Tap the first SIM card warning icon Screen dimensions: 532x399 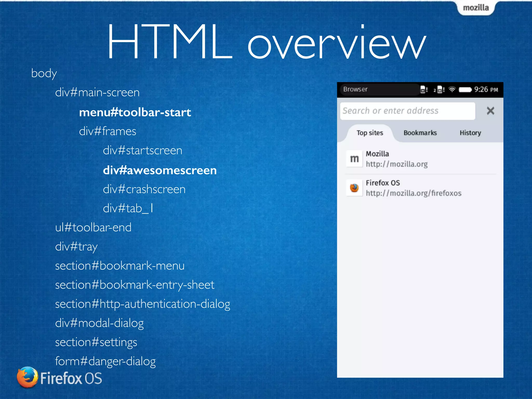click(x=424, y=90)
